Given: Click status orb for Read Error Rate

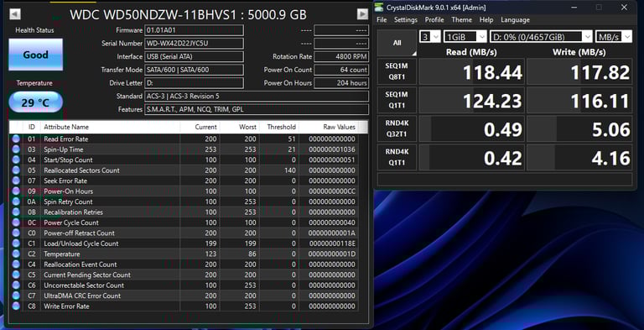Looking at the screenshot, I should point(16,139).
